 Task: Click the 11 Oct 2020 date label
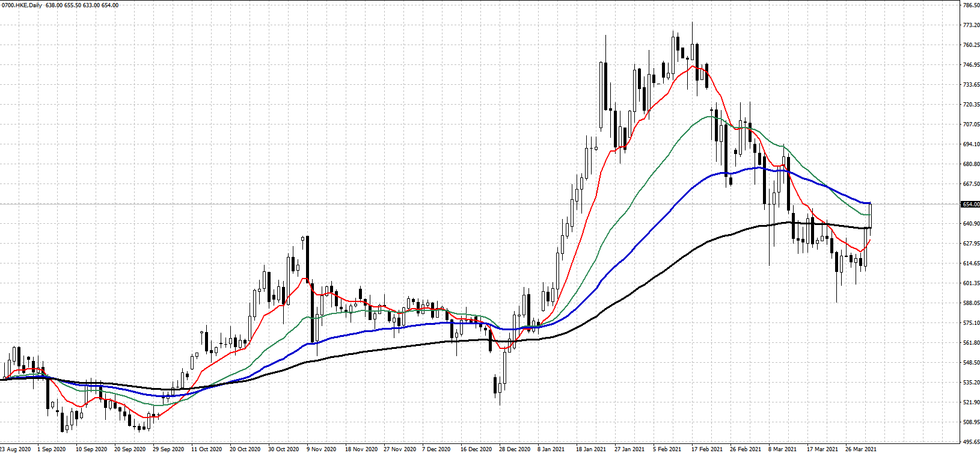tap(206, 449)
